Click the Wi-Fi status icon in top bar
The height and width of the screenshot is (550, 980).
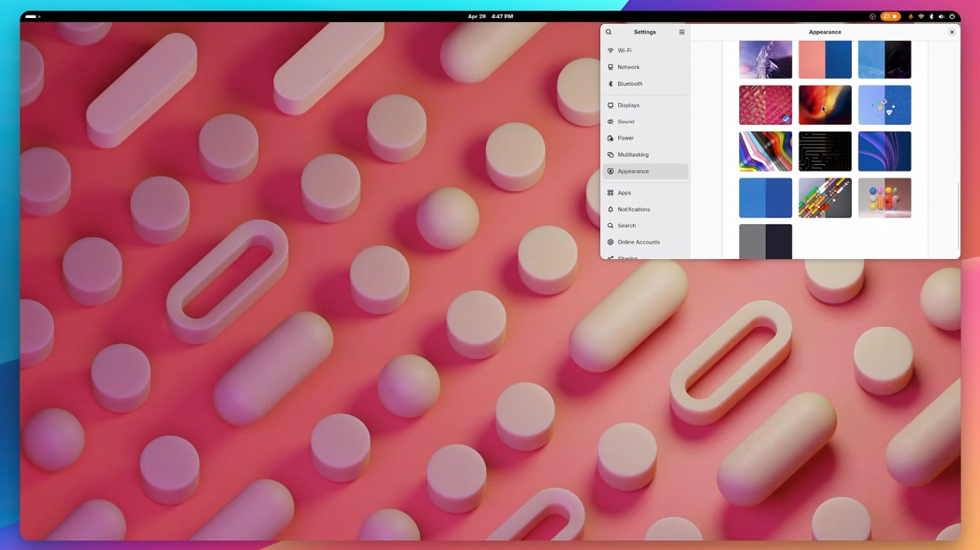(x=921, y=16)
